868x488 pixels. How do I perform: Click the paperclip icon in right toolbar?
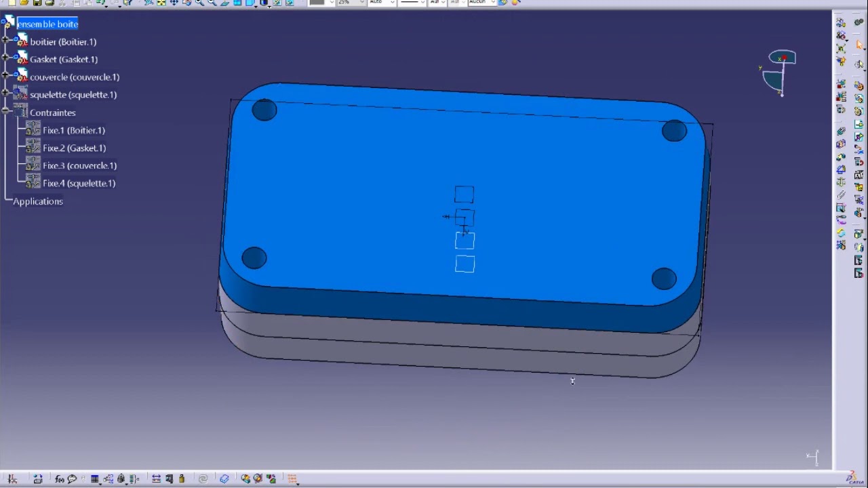841,194
